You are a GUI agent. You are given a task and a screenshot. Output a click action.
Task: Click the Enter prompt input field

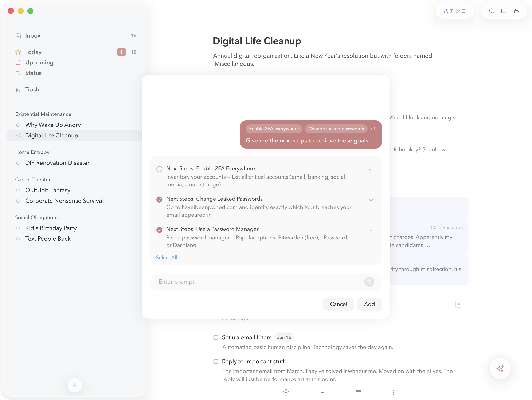click(x=240, y=282)
